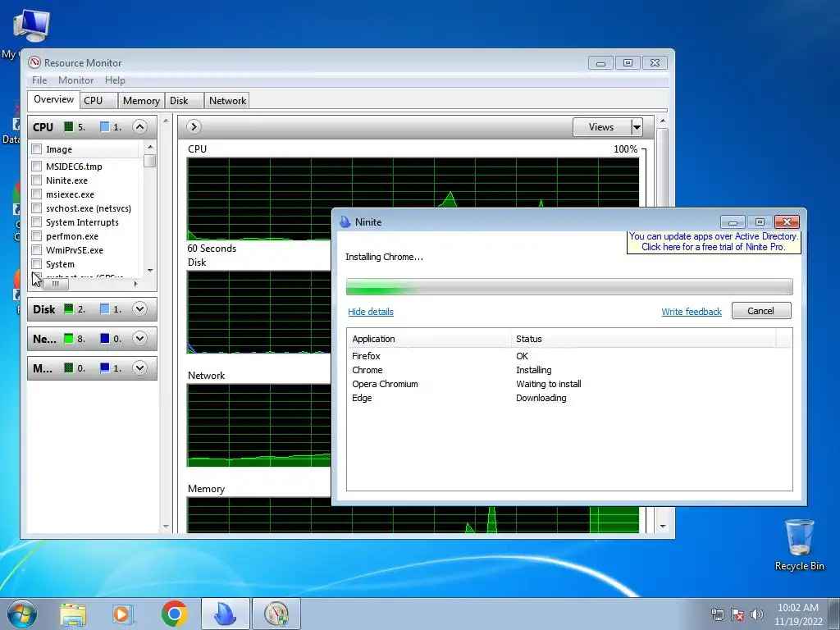Check the msiexec.exe process checkbox

36,194
